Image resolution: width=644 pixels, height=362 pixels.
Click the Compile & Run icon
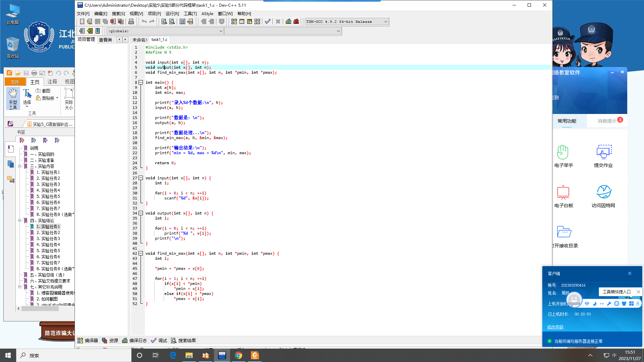(249, 21)
